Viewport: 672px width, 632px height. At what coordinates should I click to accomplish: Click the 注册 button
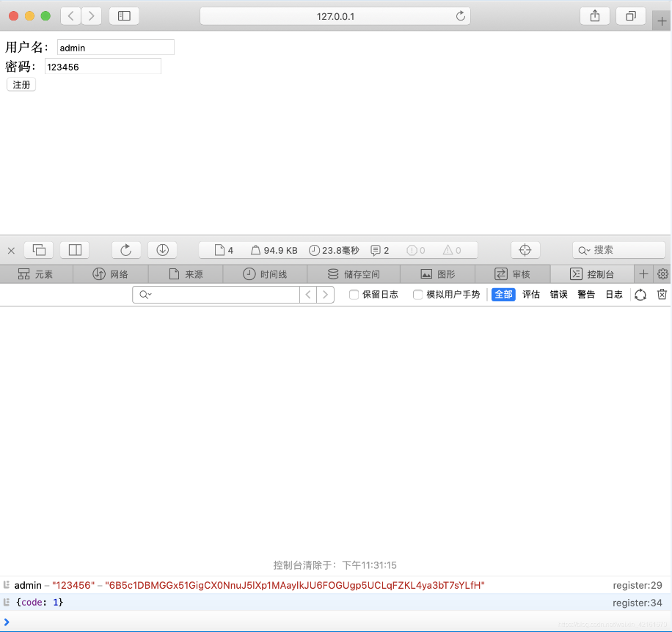point(21,85)
